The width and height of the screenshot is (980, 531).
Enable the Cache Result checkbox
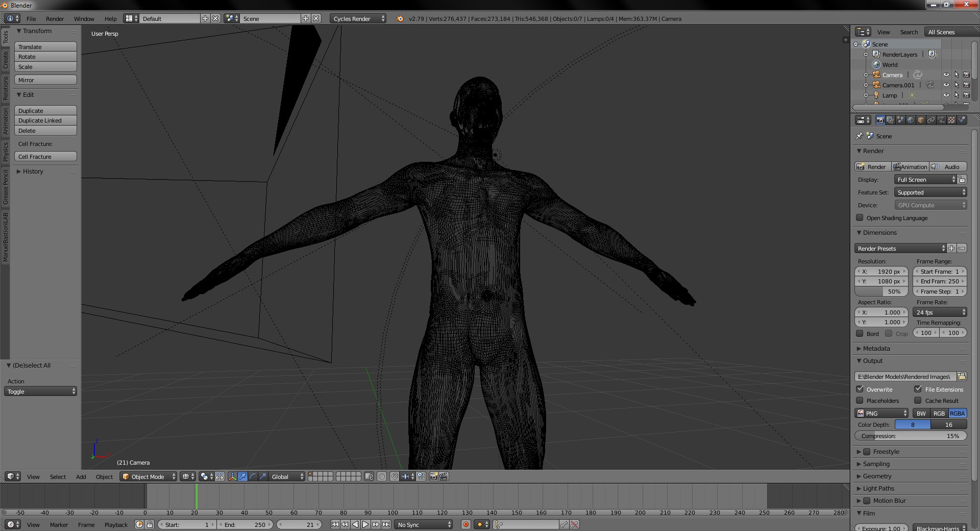click(918, 400)
